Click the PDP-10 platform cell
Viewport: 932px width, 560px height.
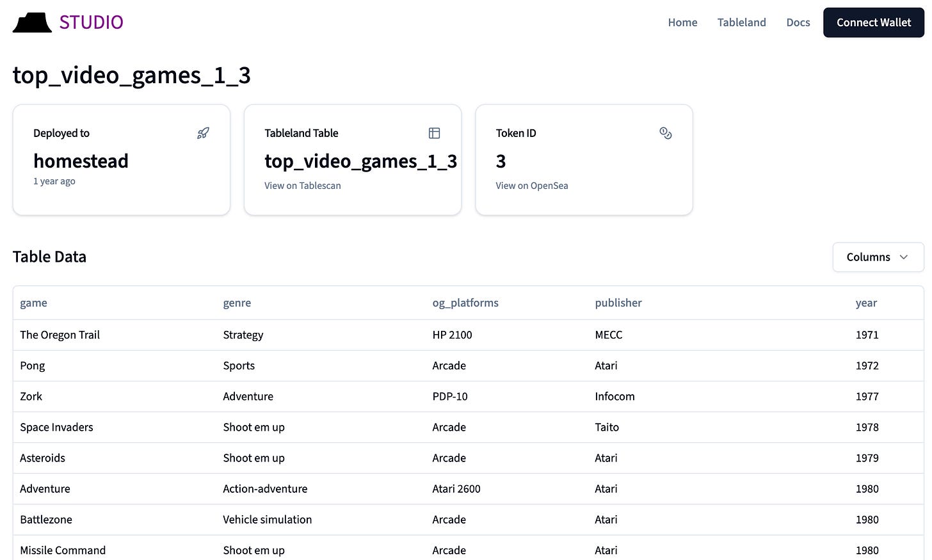point(450,396)
